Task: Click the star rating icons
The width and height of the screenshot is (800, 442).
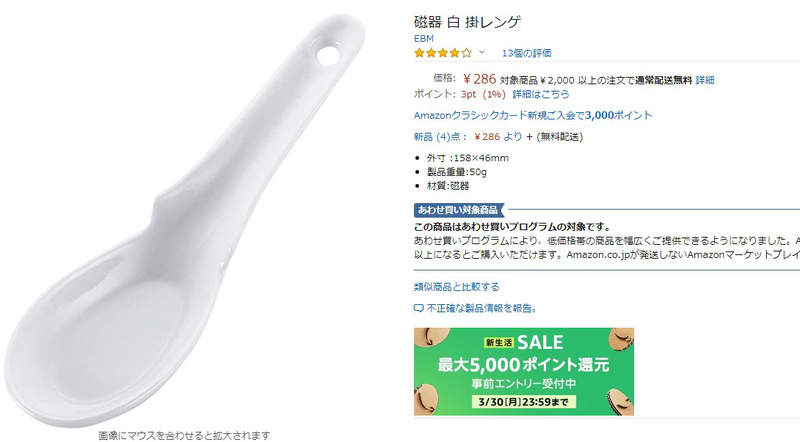Action: tap(442, 53)
